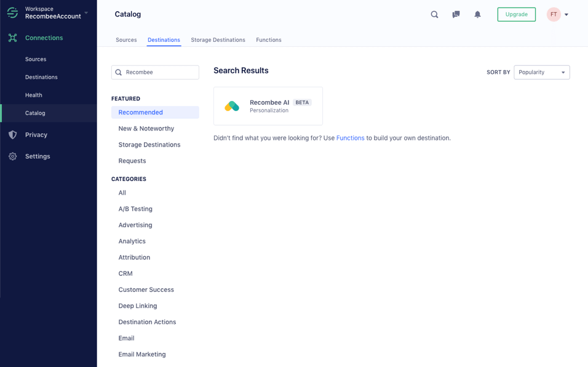Click the Segment logo icon
The image size is (588, 367).
12,12
